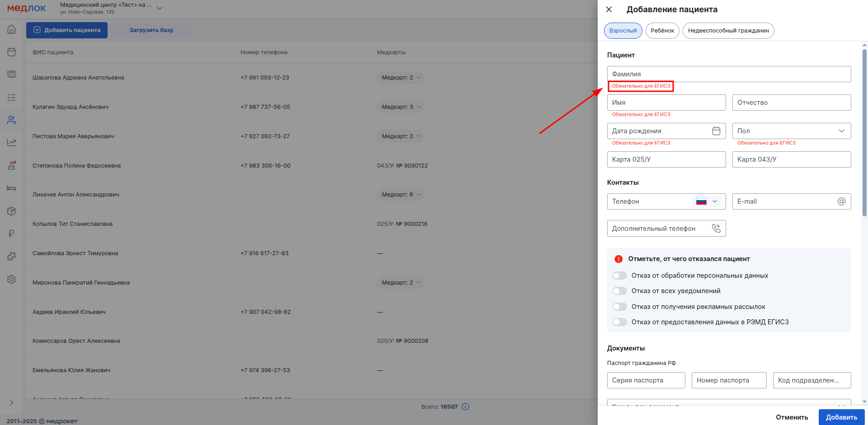868x425 pixels.
Task: Click the Добавить button to save the patient
Action: [x=841, y=417]
